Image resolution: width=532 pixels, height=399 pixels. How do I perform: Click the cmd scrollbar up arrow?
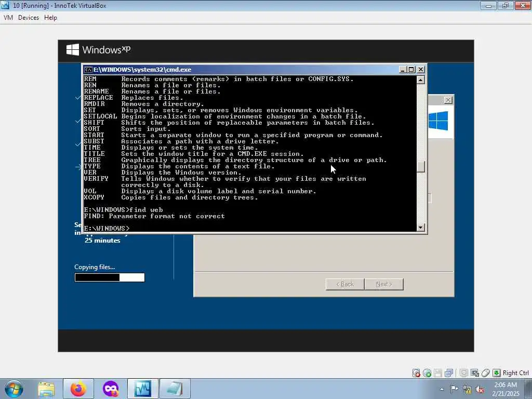421,80
